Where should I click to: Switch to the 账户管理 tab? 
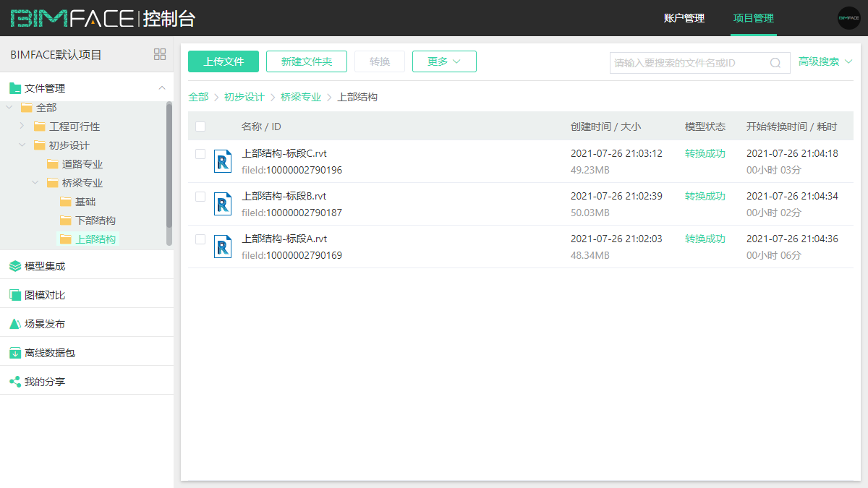pos(684,18)
